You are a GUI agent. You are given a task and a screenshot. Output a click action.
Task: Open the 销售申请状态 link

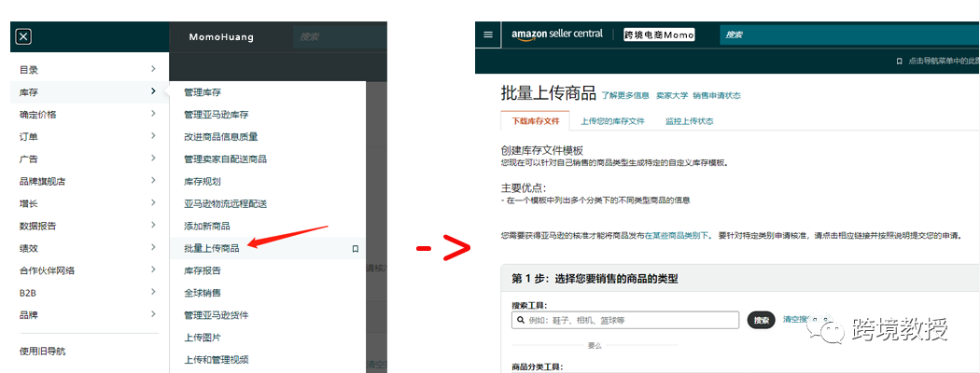point(717,96)
